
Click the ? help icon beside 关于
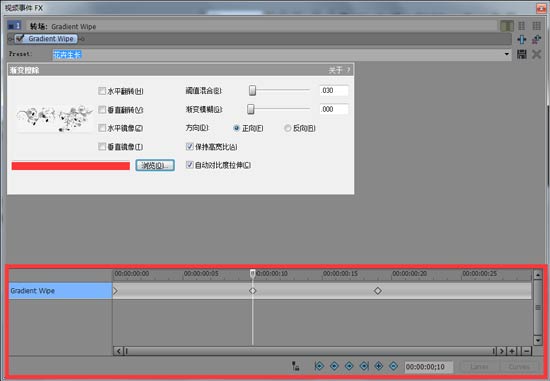348,70
